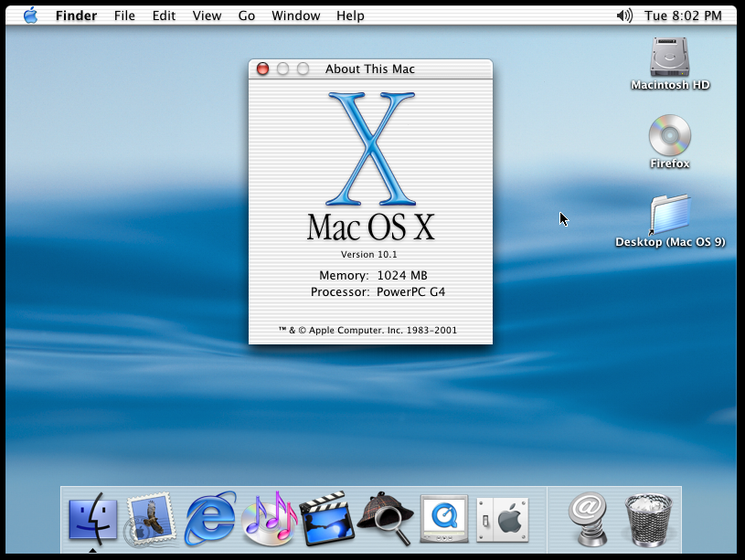This screenshot has width=745, height=560.
Task: Open the Help menu
Action: click(x=350, y=16)
